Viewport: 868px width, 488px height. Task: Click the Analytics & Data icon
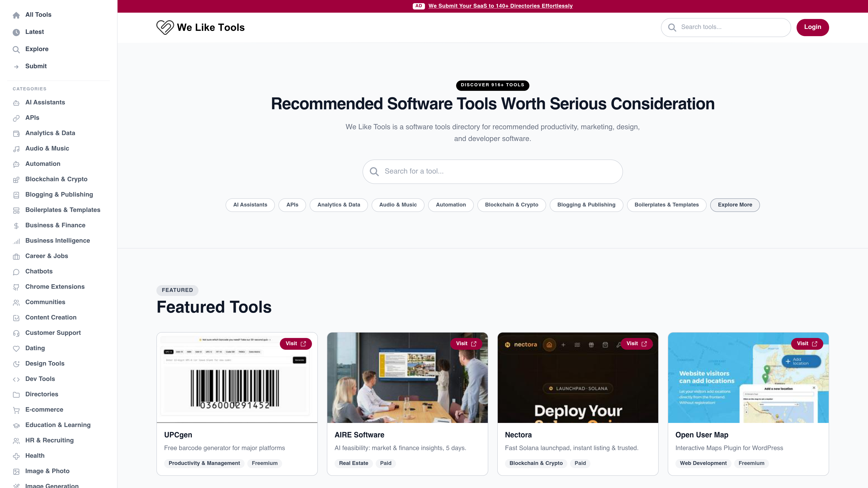point(16,134)
